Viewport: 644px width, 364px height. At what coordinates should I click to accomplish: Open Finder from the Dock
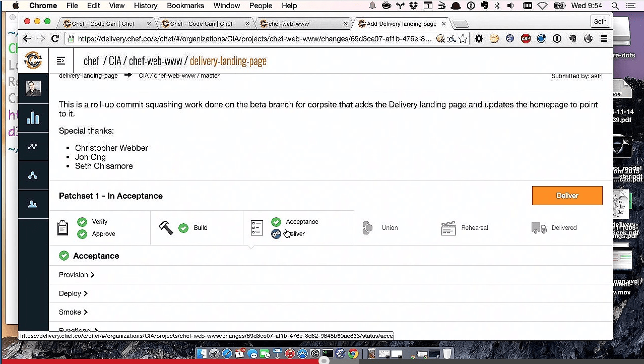click(x=202, y=354)
